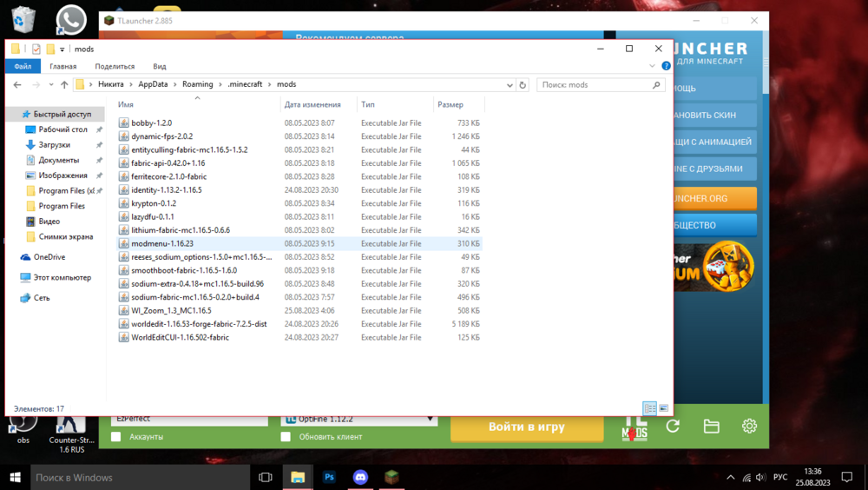Expand the ribbon chevron in Explorer

click(652, 66)
